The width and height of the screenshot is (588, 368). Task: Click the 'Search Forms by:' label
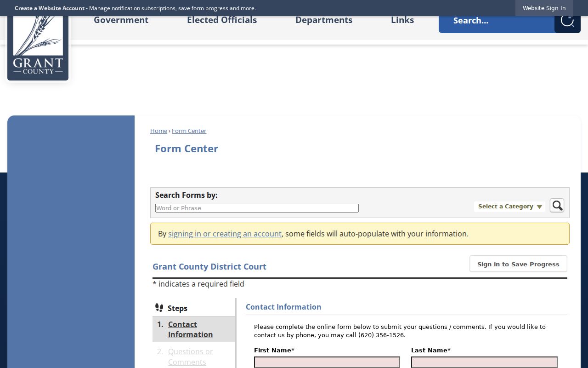[x=187, y=195]
